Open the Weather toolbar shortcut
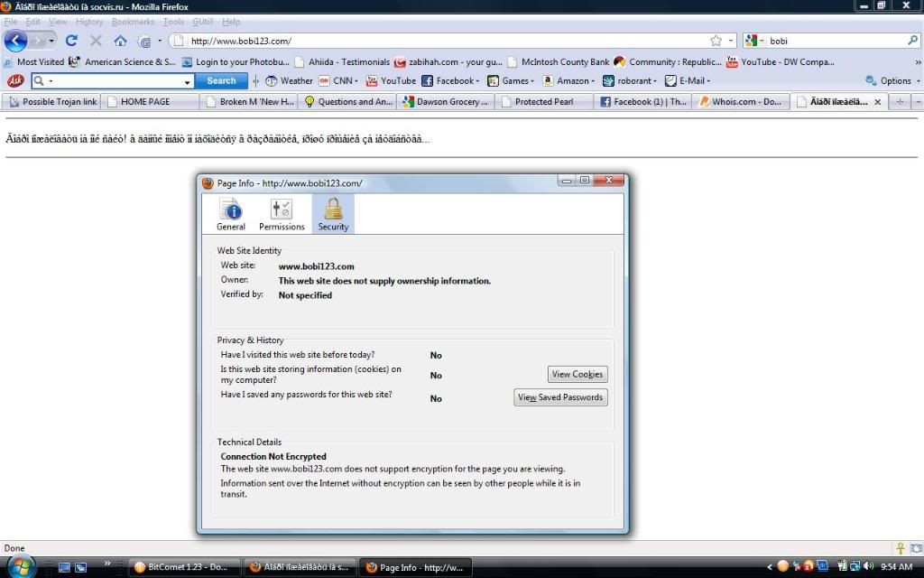Image resolution: width=924 pixels, height=578 pixels. [x=289, y=80]
